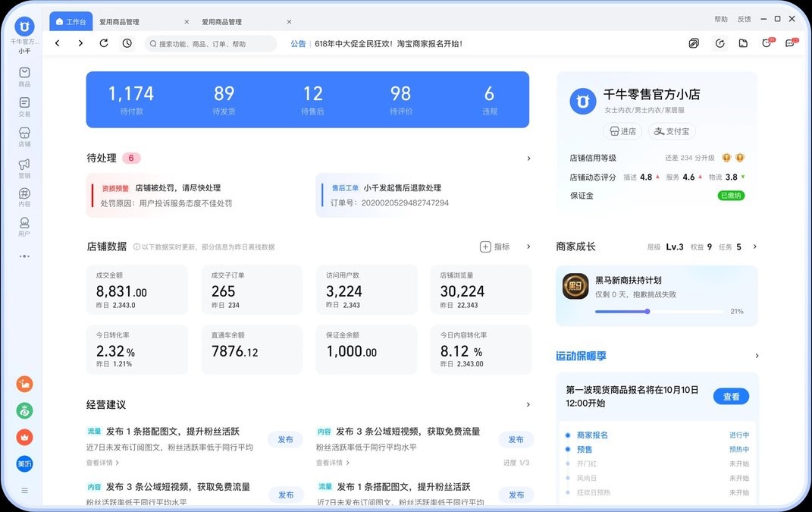This screenshot has height=512, width=812.
Task: Open the 店铺 panel from the sidebar
Action: [24, 134]
